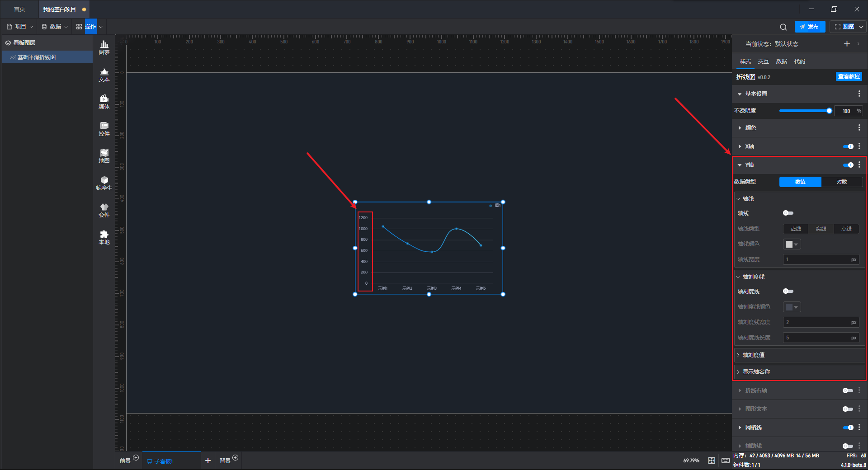The width and height of the screenshot is (868, 470).
Task: Expand state panel with right chevron
Action: (858, 44)
